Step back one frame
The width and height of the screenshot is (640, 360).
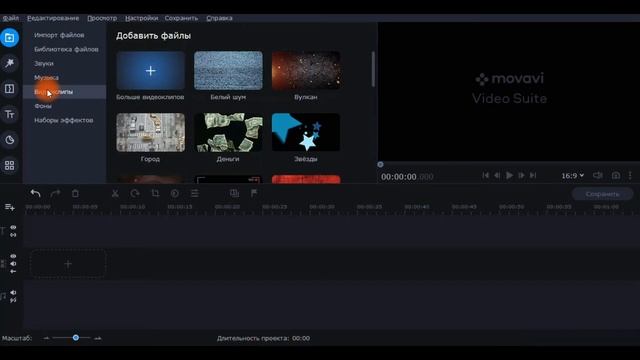(x=497, y=176)
